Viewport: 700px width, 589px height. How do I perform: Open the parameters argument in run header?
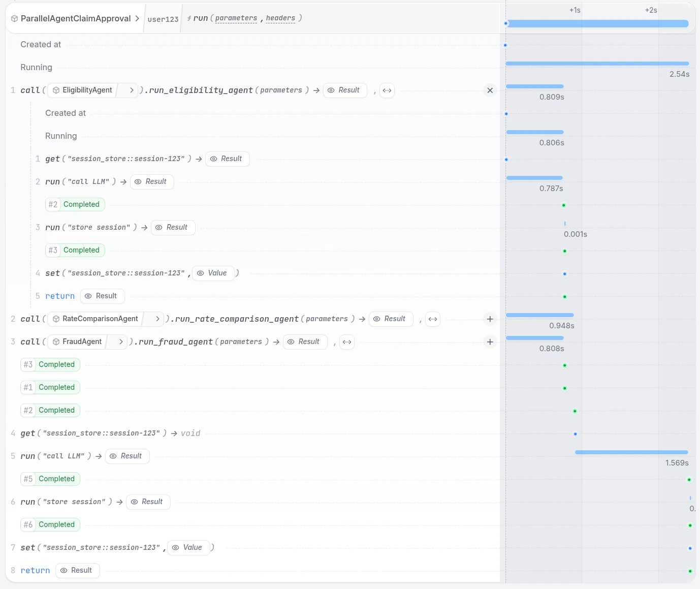[x=236, y=18]
